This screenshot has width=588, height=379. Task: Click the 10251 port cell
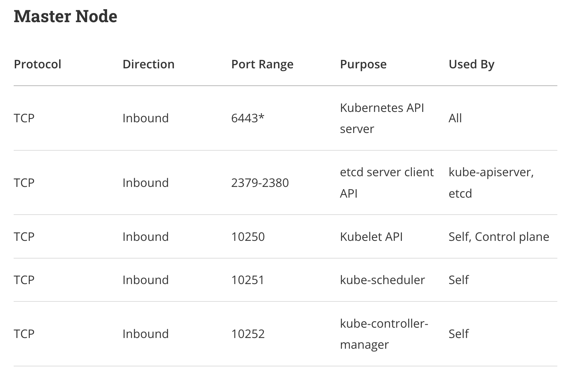[248, 280]
